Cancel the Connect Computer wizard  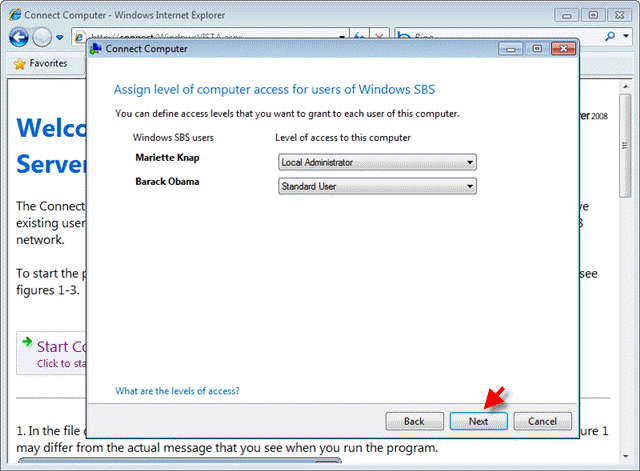[x=542, y=421]
